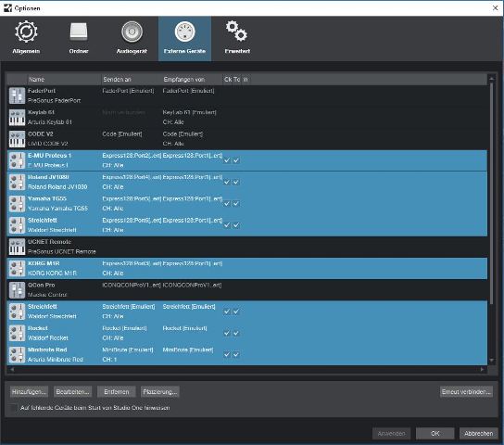Toggle first checkbox for Roland JV1080
504x445 pixels.
227,182
